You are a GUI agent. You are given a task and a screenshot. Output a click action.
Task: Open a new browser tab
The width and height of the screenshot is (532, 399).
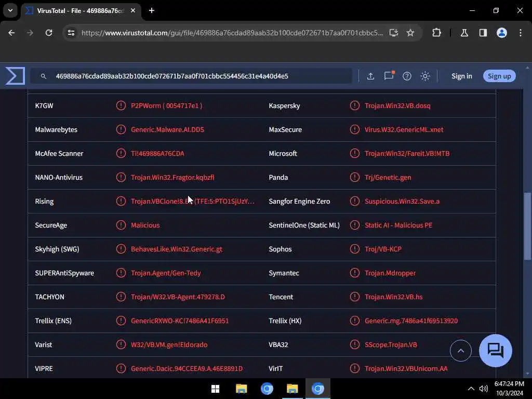(x=152, y=10)
